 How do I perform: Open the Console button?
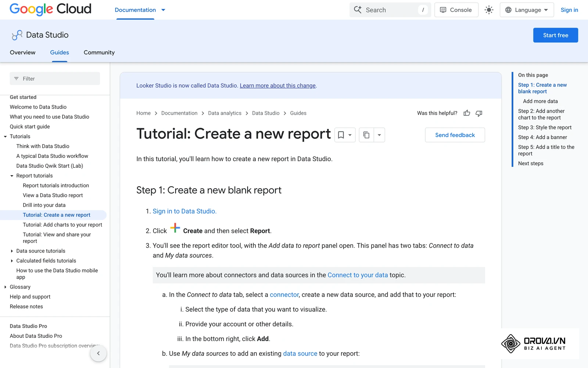(x=456, y=10)
